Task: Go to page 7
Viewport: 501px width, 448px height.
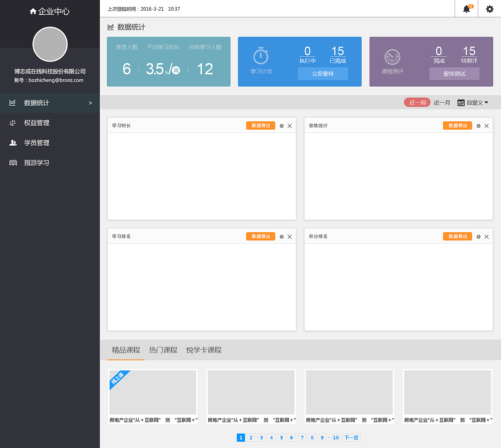Action: coord(302,437)
